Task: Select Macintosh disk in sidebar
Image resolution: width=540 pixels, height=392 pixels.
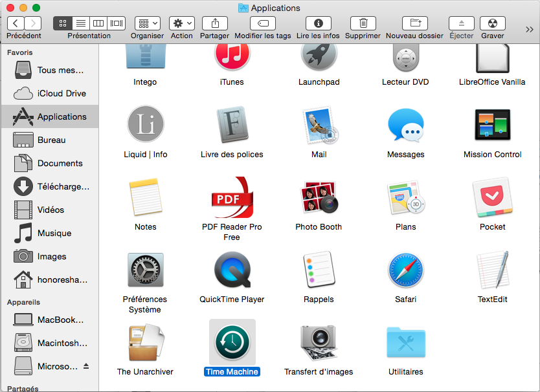Action: tap(50, 343)
